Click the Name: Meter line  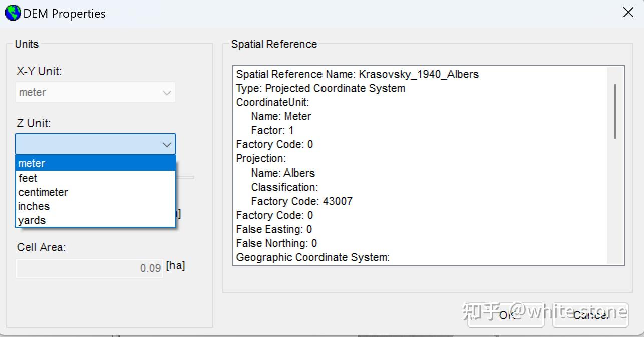(281, 117)
